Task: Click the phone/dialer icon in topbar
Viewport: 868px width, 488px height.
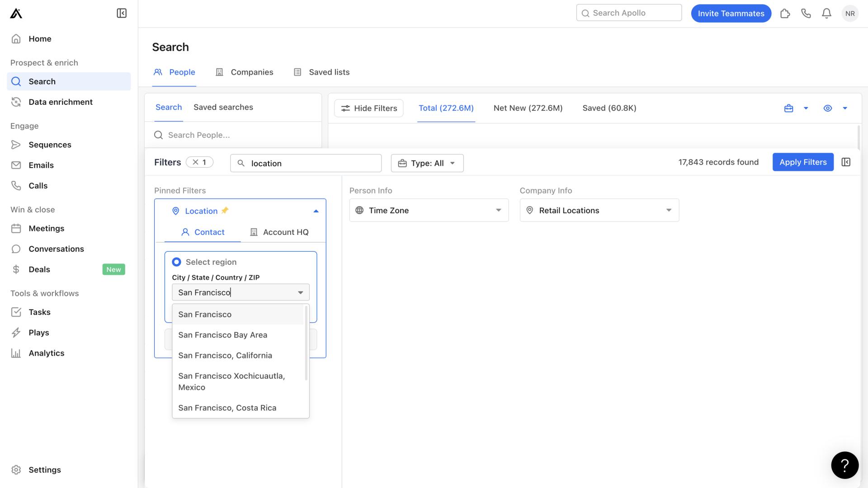Action: 806,13
